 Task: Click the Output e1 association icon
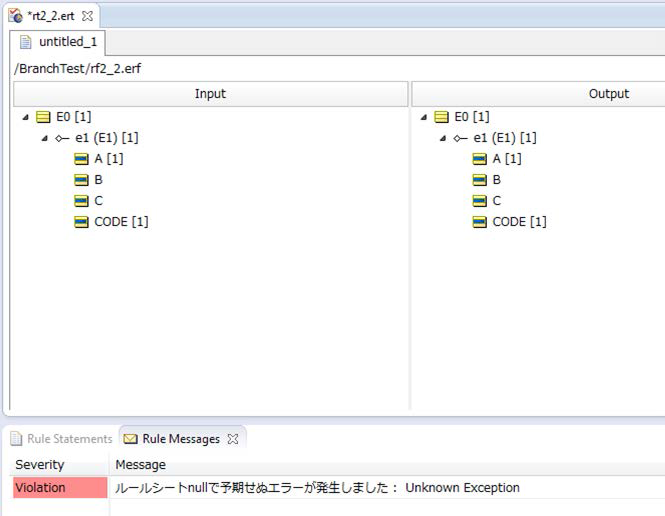click(461, 138)
